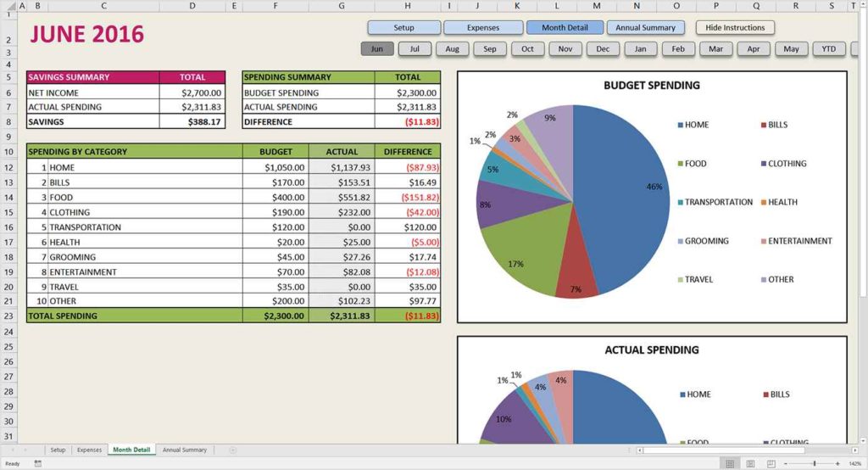Select the Apr month button
868x470 pixels.
[x=754, y=48]
